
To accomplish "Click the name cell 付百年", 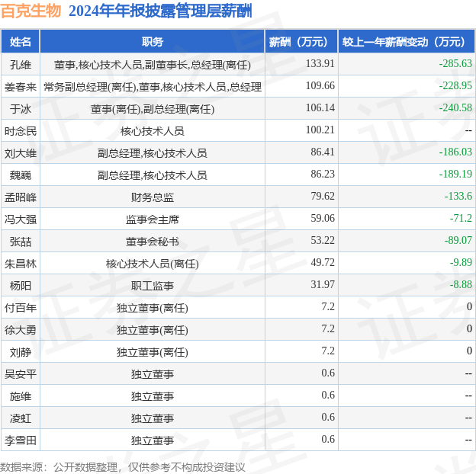I will (x=21, y=308).
